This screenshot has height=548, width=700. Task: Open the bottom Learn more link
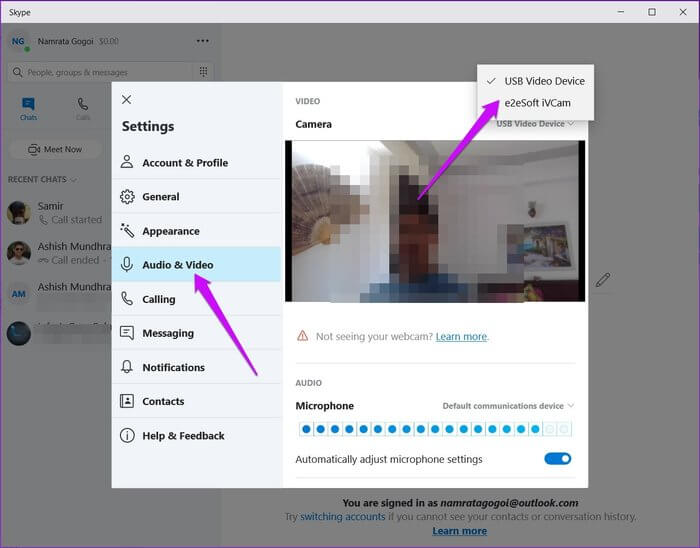[459, 531]
